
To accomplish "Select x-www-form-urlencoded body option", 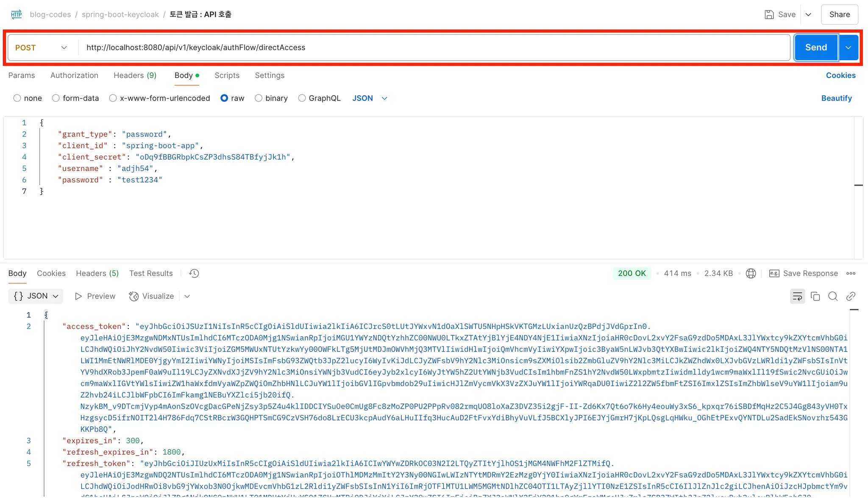I will point(113,98).
